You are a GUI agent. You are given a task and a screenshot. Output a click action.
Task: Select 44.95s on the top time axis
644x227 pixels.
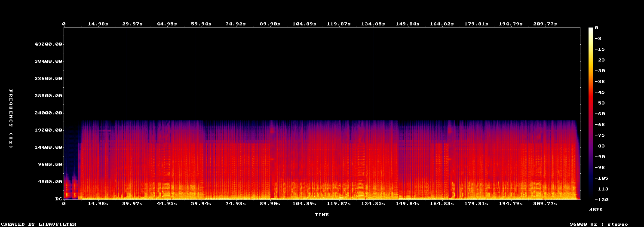[x=167, y=24]
